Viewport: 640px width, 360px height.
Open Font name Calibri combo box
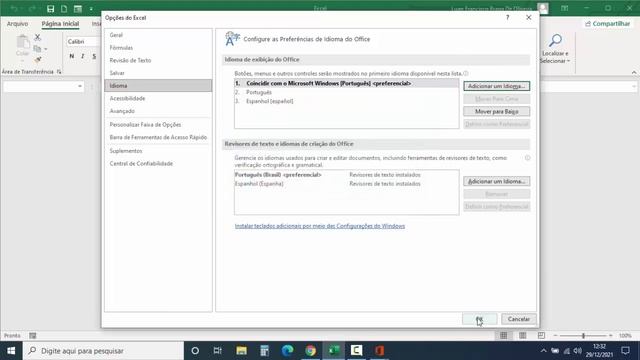(83, 42)
